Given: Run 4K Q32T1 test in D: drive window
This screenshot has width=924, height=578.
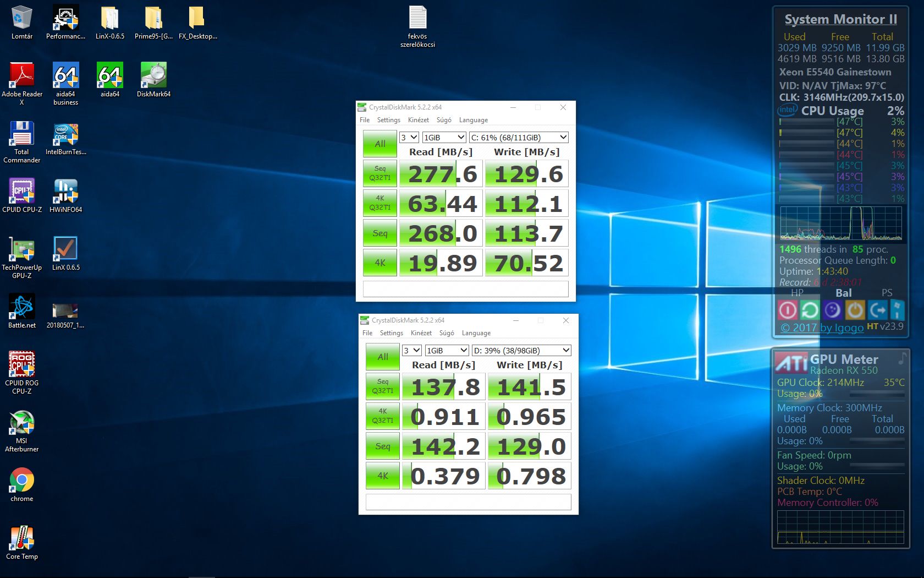Looking at the screenshot, I should tap(383, 416).
